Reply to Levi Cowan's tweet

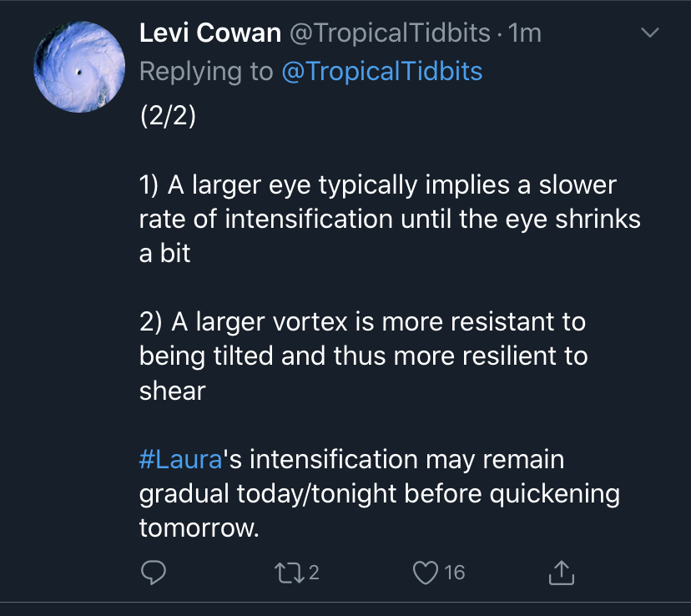click(154, 573)
